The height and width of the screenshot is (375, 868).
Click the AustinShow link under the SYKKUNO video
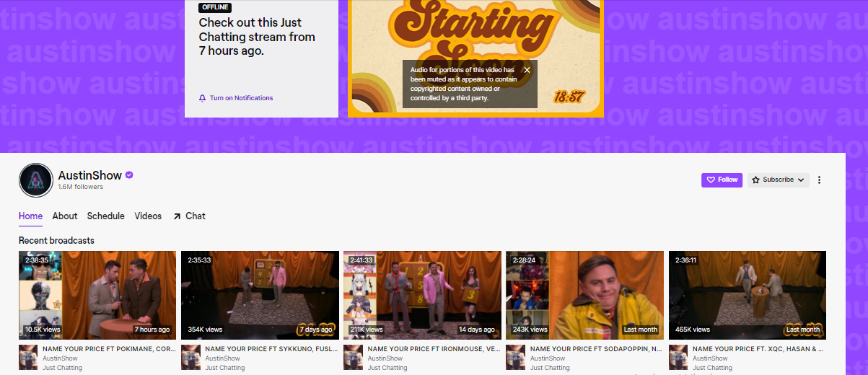(x=222, y=358)
